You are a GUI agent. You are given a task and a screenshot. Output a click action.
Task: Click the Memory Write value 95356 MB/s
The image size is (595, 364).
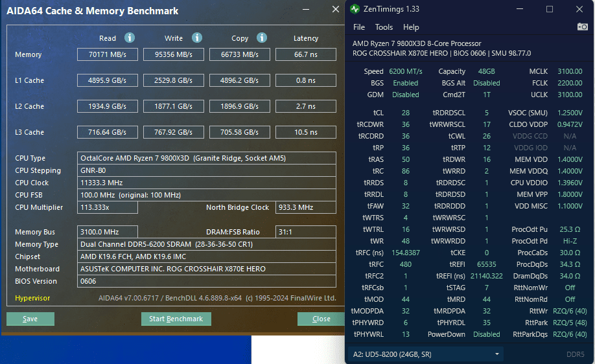[x=174, y=54]
